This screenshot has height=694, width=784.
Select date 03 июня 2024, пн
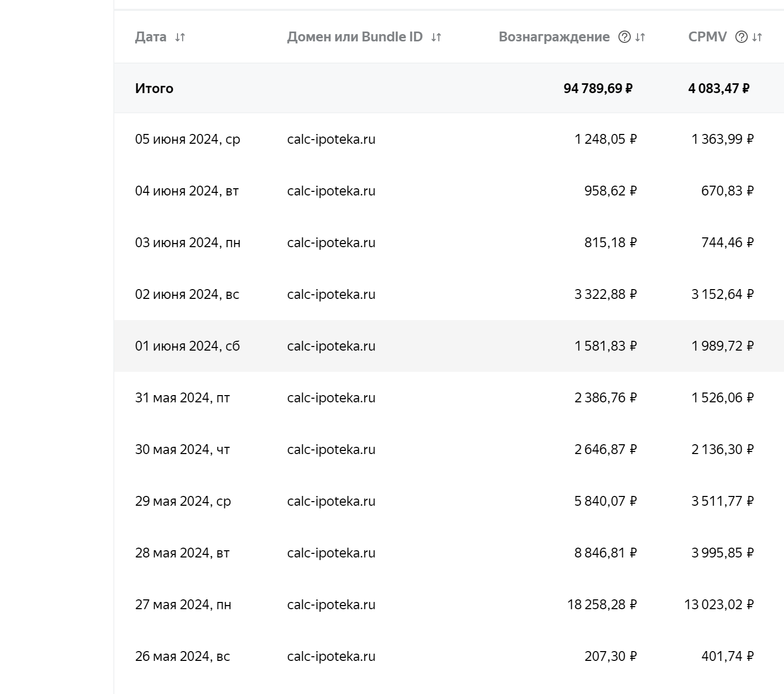[x=188, y=243]
